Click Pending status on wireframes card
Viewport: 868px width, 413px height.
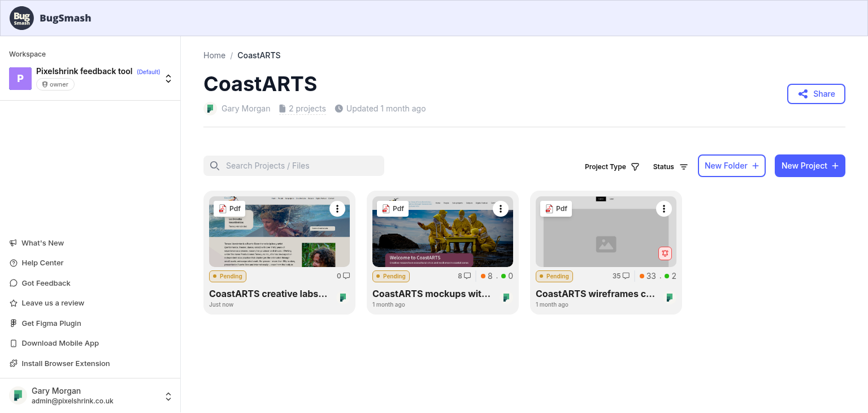(x=554, y=276)
